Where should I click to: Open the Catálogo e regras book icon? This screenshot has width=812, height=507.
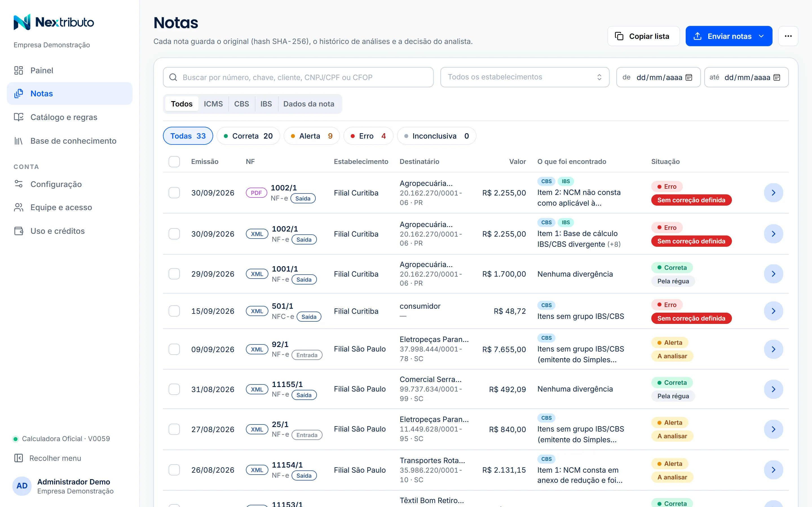(x=18, y=117)
